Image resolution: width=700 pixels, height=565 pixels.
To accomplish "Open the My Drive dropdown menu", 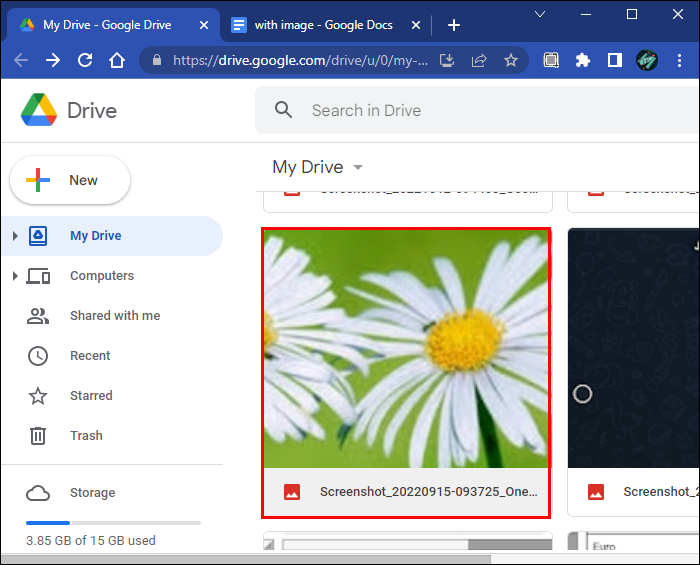I will [318, 167].
